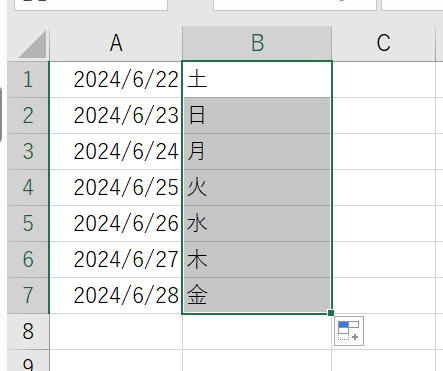Click cell containing 2024/6/28
This screenshot has width=443, height=371.
(116, 295)
